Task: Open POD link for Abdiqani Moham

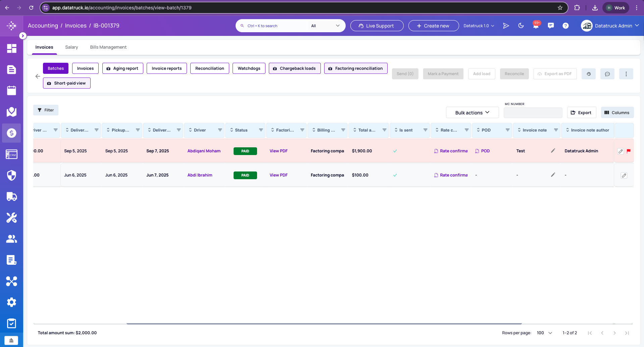Action: pyautogui.click(x=483, y=151)
